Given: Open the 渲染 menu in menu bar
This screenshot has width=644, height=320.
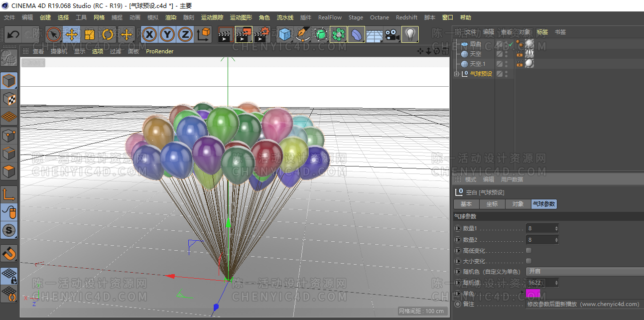Looking at the screenshot, I should coord(171,17).
